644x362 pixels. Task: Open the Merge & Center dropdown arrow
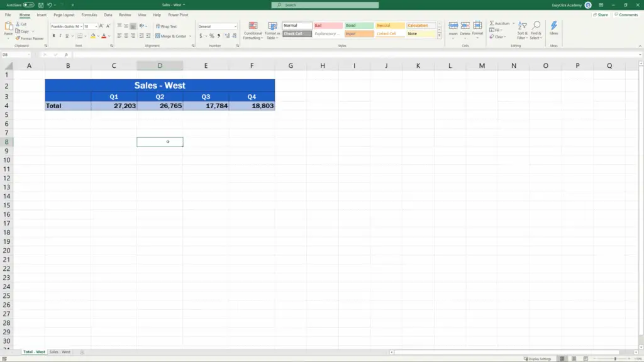pyautogui.click(x=190, y=36)
